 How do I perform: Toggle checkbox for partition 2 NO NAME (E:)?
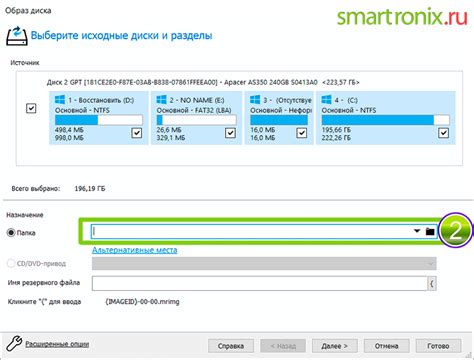point(230,133)
